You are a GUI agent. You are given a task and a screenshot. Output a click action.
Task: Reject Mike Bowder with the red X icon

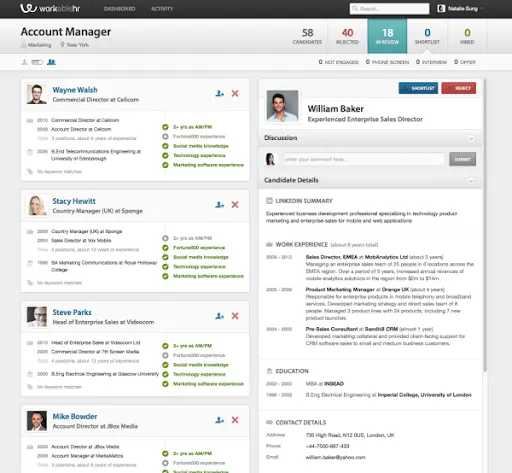pyautogui.click(x=235, y=420)
